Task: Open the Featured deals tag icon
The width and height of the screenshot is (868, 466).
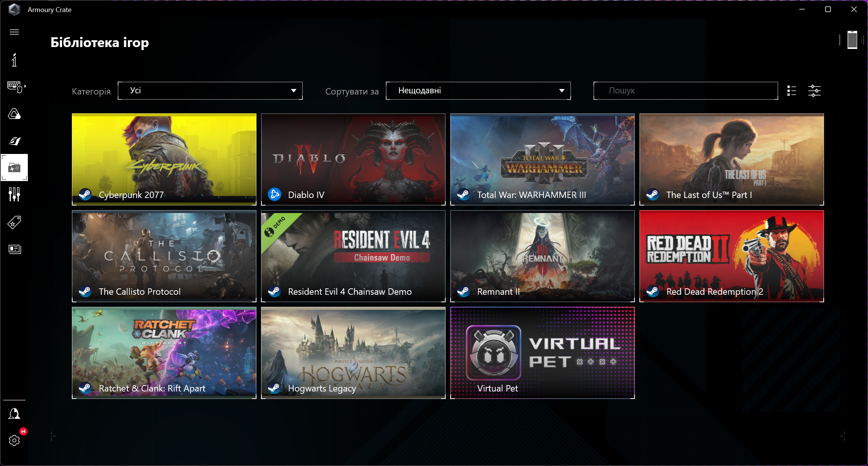Action: click(x=14, y=222)
